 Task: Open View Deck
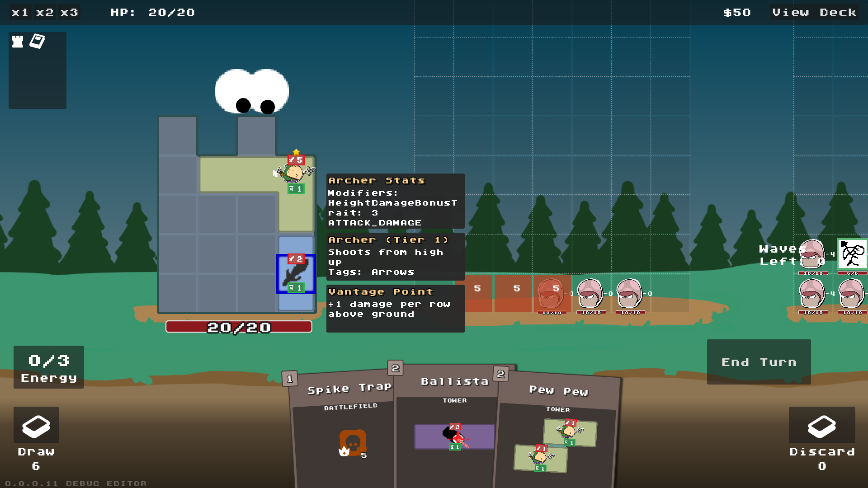click(814, 12)
